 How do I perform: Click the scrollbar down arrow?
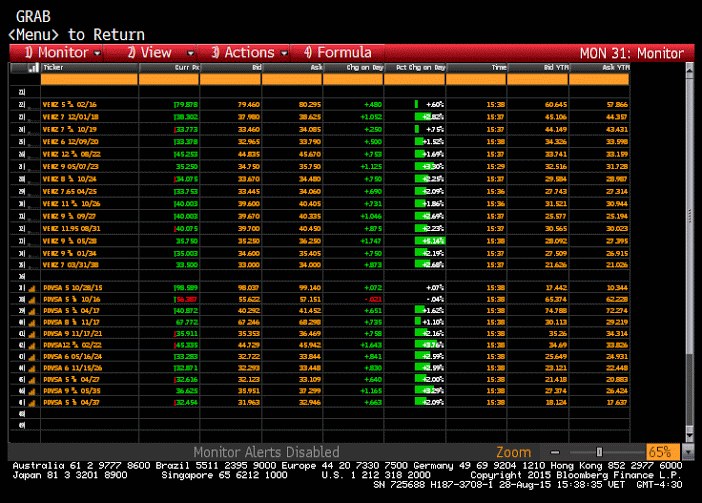pos(689,435)
